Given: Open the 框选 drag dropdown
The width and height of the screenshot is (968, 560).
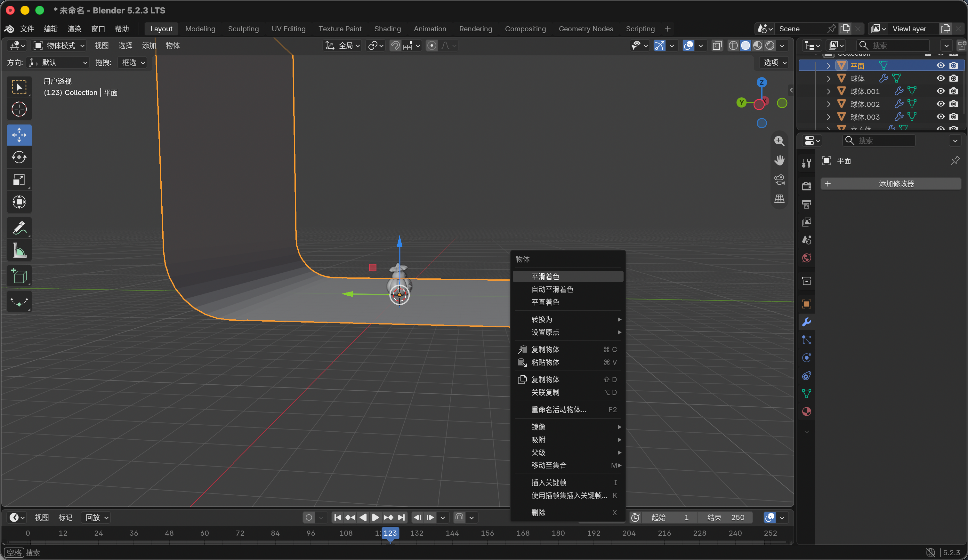Looking at the screenshot, I should click(133, 62).
